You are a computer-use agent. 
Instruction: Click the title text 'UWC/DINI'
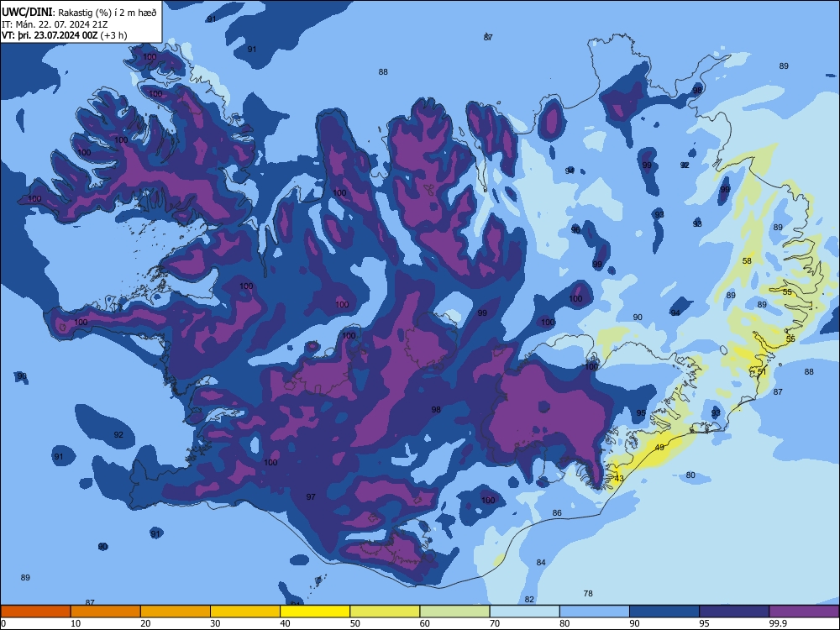pyautogui.click(x=28, y=13)
